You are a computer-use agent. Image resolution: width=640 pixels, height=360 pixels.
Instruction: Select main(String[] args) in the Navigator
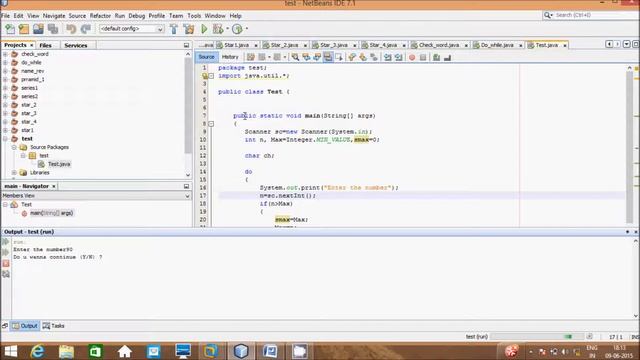[52, 213]
